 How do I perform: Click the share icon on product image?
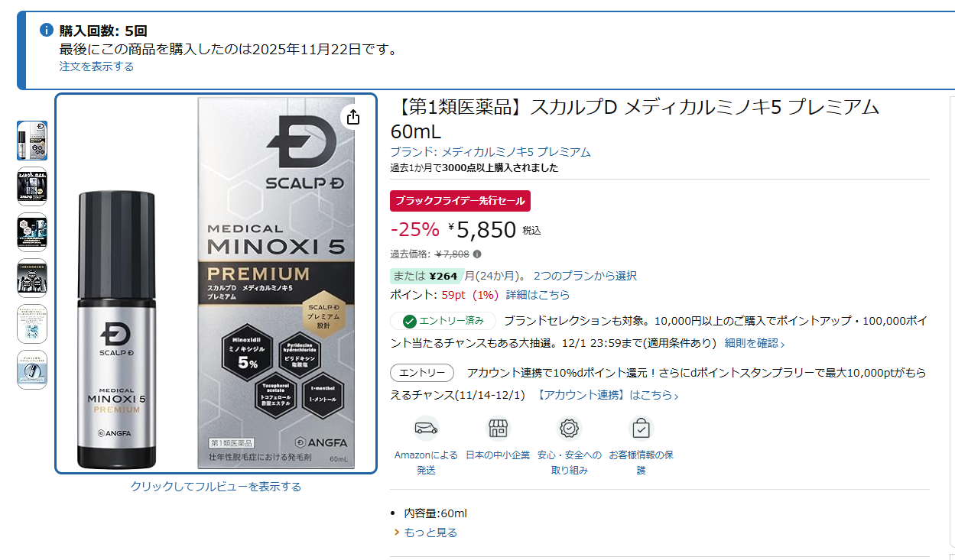coord(353,117)
